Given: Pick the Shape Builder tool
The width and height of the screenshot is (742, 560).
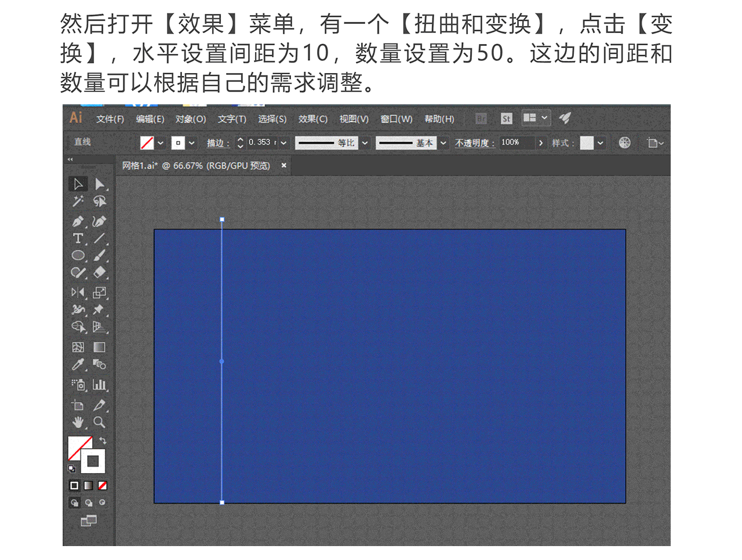Looking at the screenshot, I should [x=78, y=327].
